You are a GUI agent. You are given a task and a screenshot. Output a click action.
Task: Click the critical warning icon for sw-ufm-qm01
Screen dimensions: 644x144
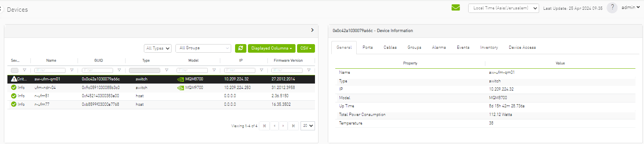click(x=14, y=79)
